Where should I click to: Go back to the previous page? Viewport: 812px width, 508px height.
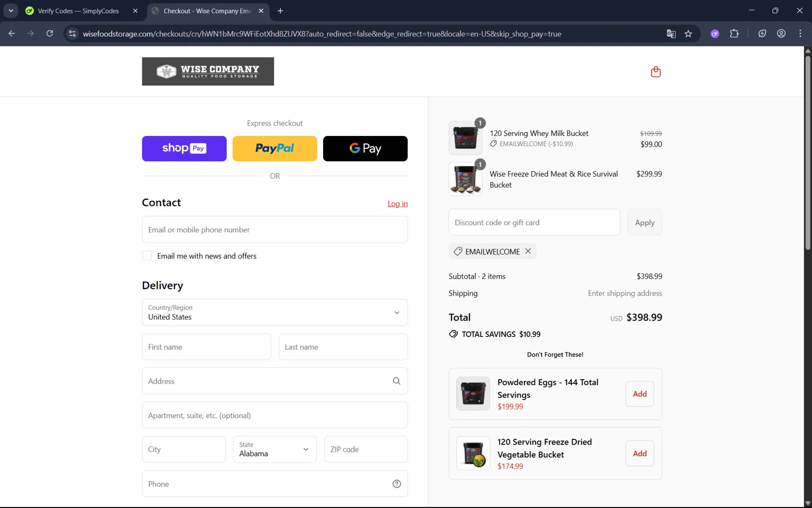pos(12,34)
